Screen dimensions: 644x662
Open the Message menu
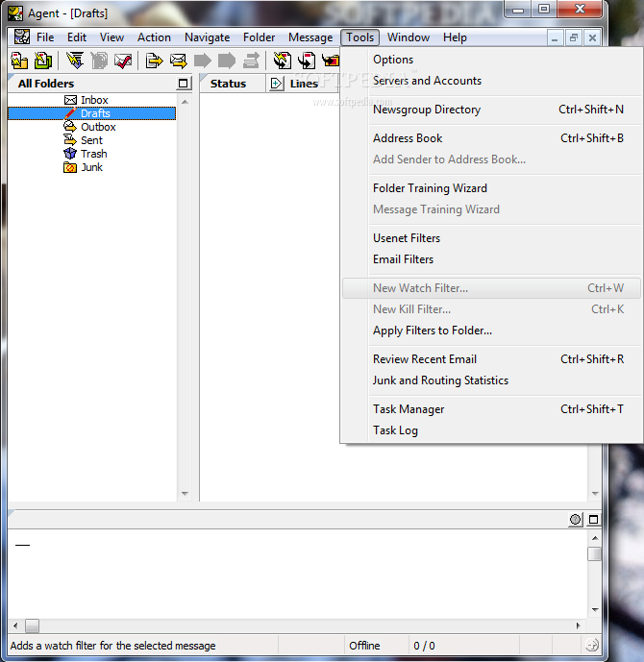coord(310,37)
